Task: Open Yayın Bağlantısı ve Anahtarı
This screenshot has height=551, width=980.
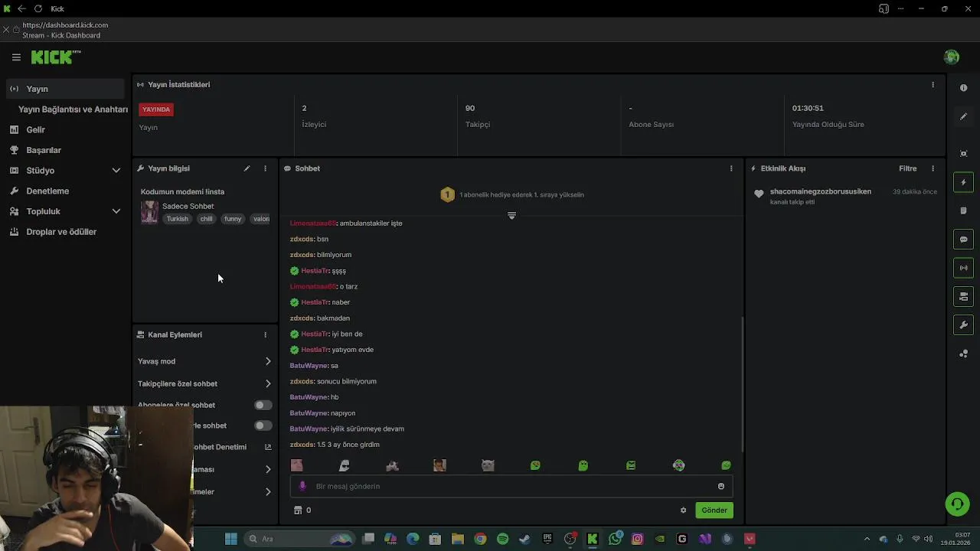Action: (73, 109)
